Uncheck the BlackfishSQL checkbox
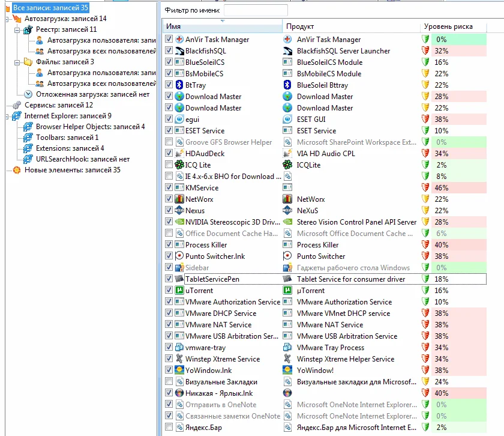The image size is (504, 436). click(x=169, y=50)
